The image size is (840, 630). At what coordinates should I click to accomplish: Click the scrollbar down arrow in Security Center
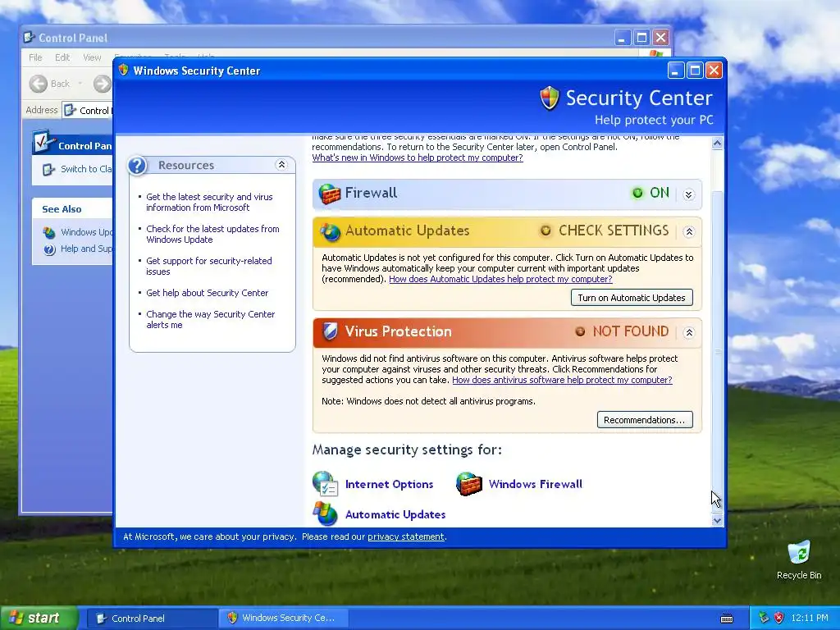717,519
